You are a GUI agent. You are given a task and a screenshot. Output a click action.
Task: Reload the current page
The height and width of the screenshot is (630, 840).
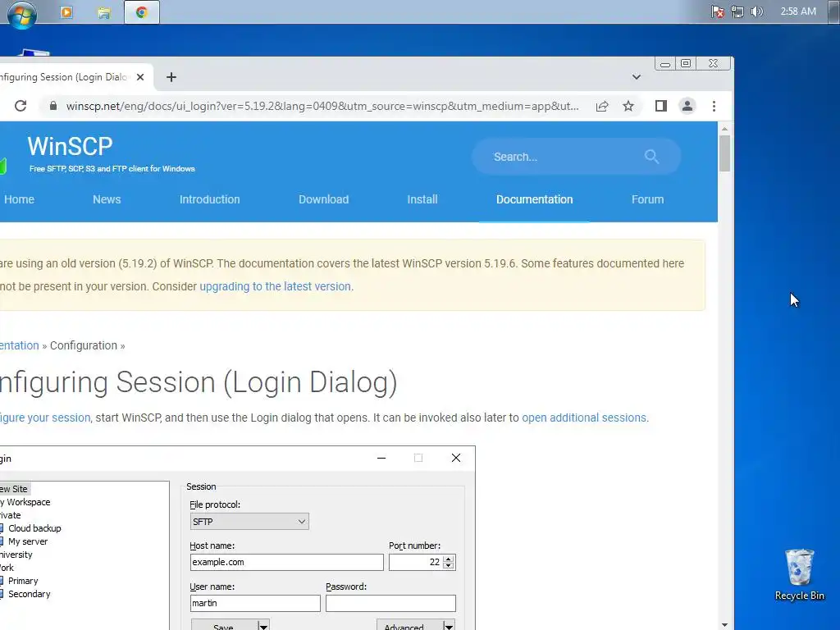click(21, 106)
